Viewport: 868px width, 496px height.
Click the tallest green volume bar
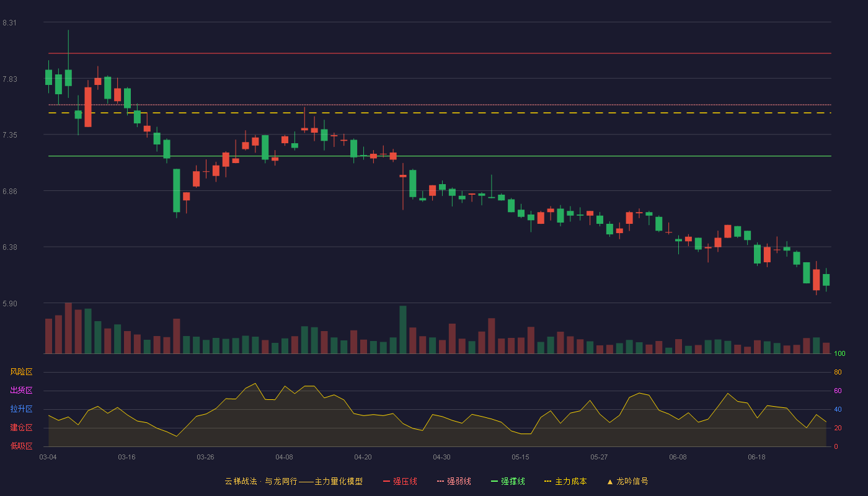403,330
